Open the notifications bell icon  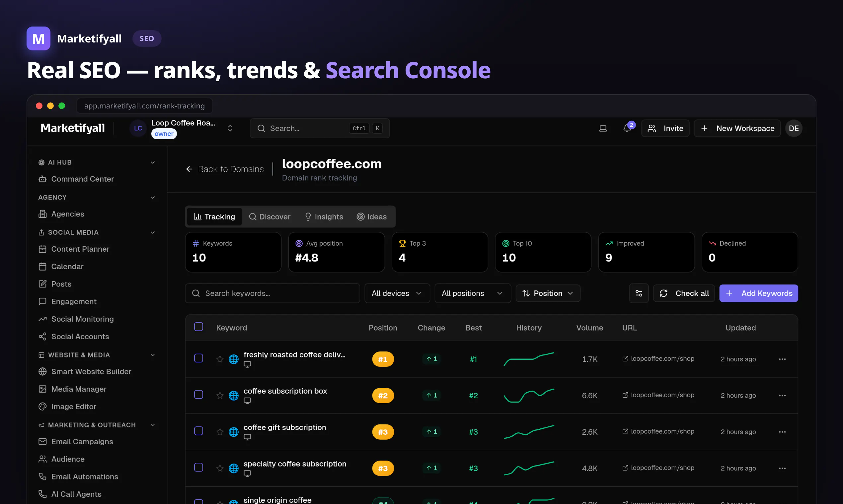tap(627, 128)
